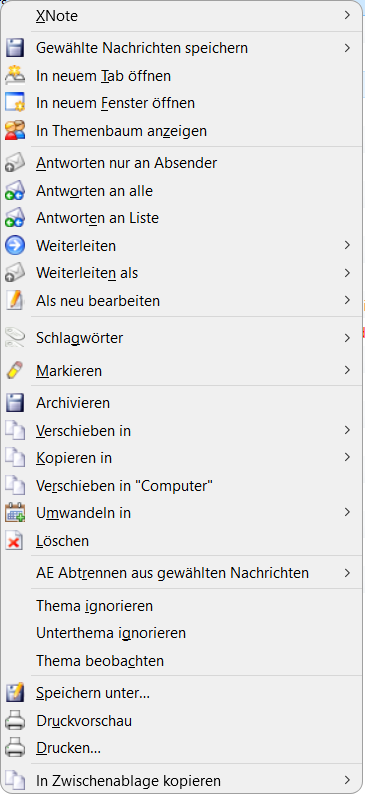This screenshot has height=798, width=365.
Task: Click the tag icon beside Schlagwörter
Action: tap(15, 338)
